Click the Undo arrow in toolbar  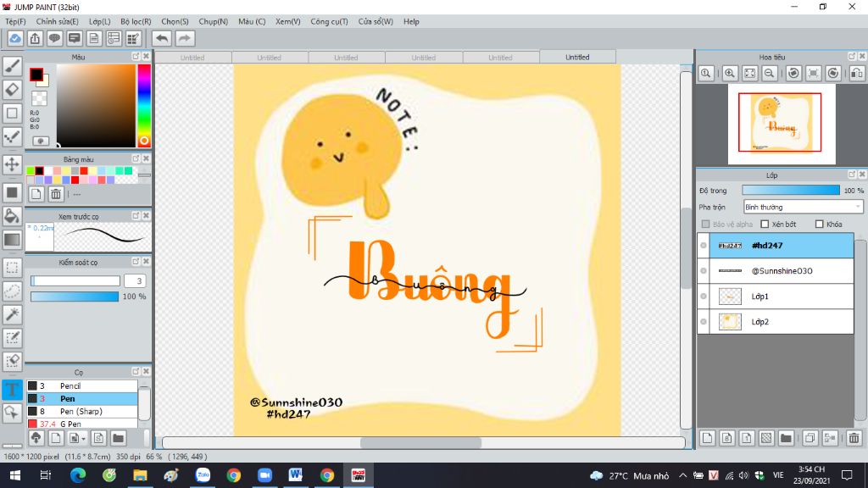click(x=162, y=39)
